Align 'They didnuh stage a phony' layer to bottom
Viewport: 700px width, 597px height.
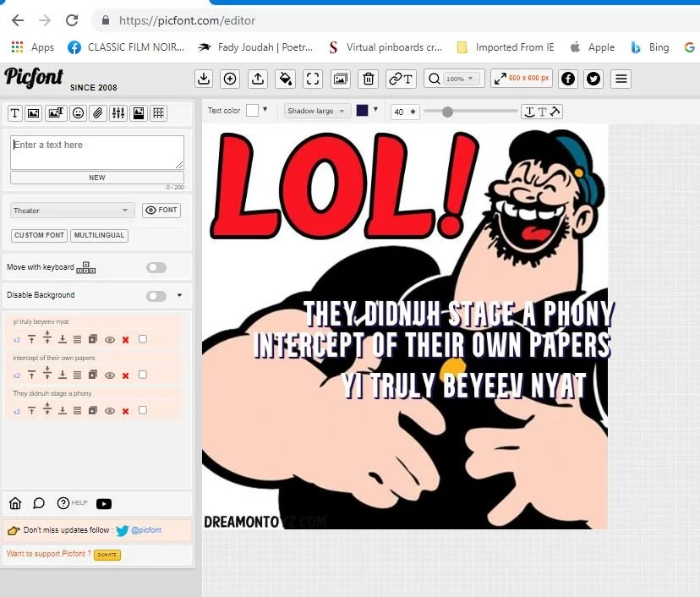[63, 411]
